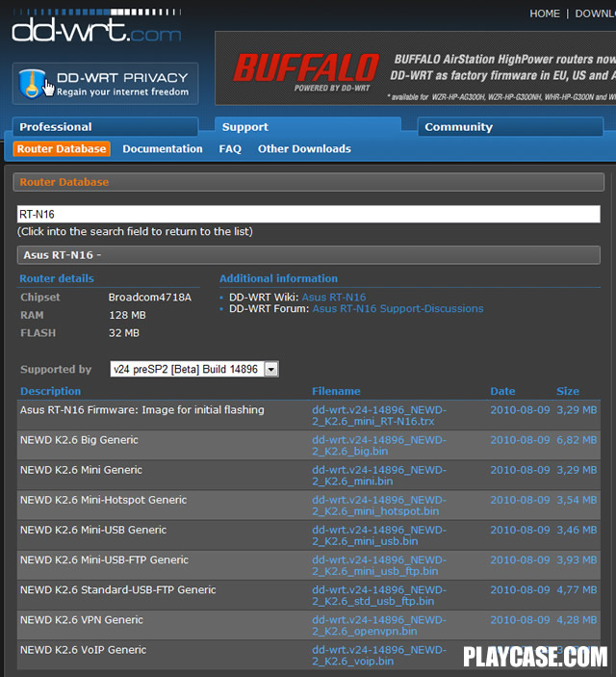Click the Date column header
Viewport: 616px width, 677px height.
tap(502, 391)
